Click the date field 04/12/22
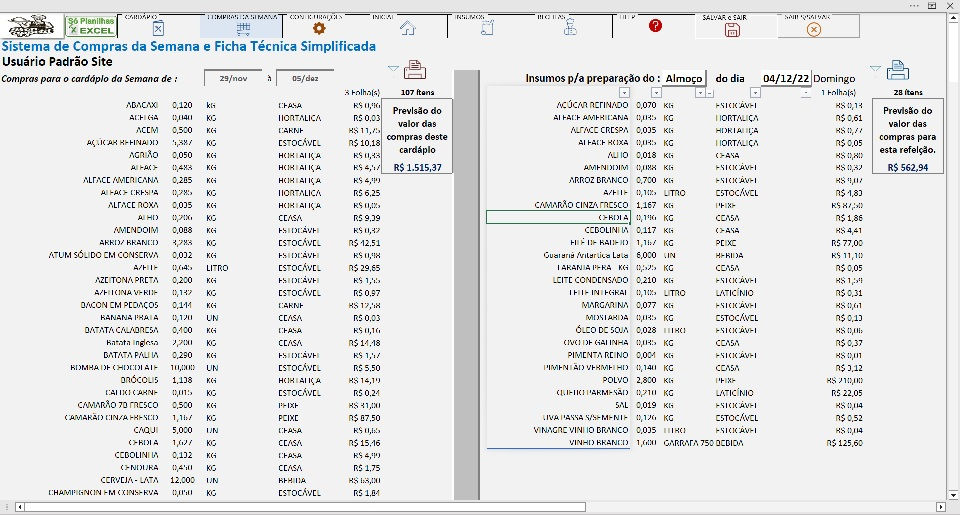Image resolution: width=960 pixels, height=515 pixels. pos(787,78)
